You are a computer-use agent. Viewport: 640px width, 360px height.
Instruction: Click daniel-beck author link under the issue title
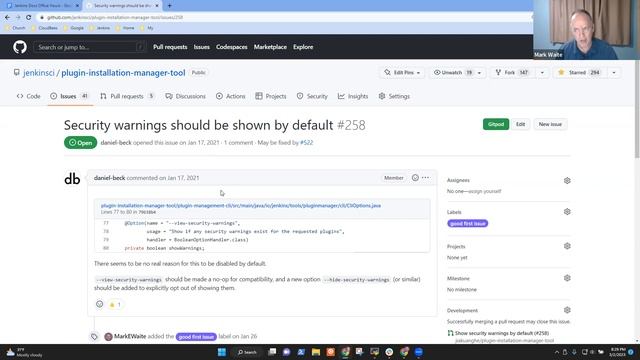click(116, 142)
